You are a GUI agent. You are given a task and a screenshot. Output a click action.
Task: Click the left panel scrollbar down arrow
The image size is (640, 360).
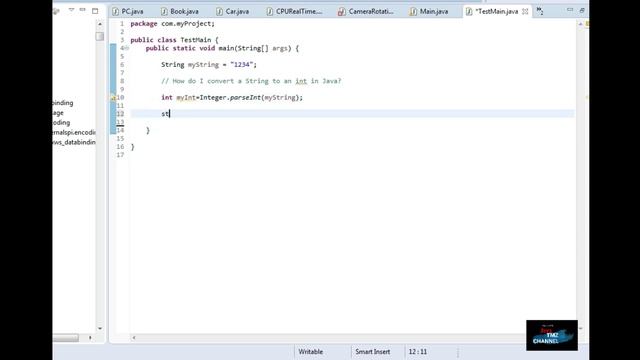click(100, 329)
